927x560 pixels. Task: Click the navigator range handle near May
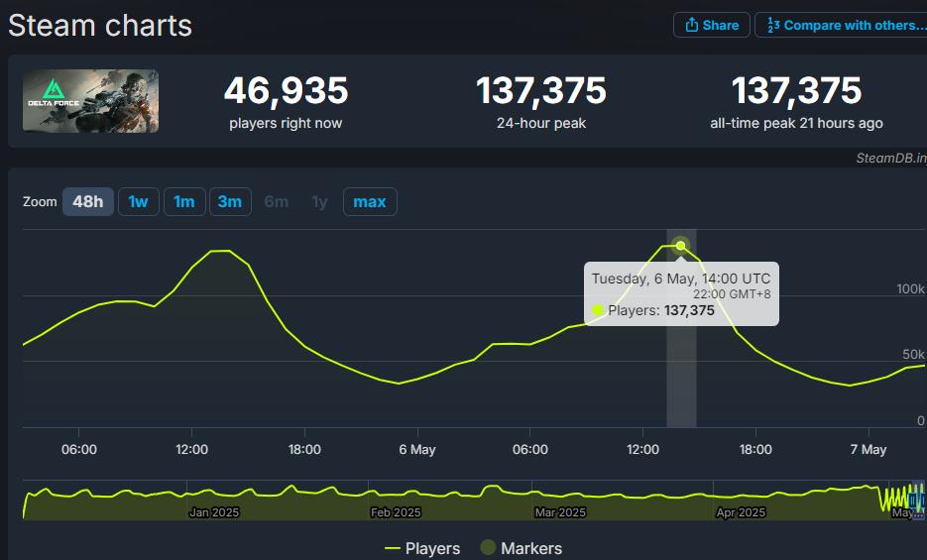(x=912, y=501)
